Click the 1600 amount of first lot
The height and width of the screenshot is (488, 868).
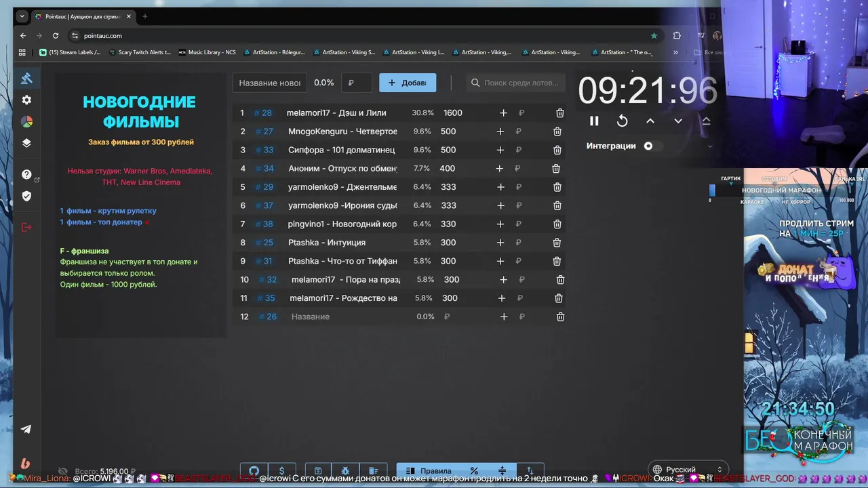coord(453,113)
